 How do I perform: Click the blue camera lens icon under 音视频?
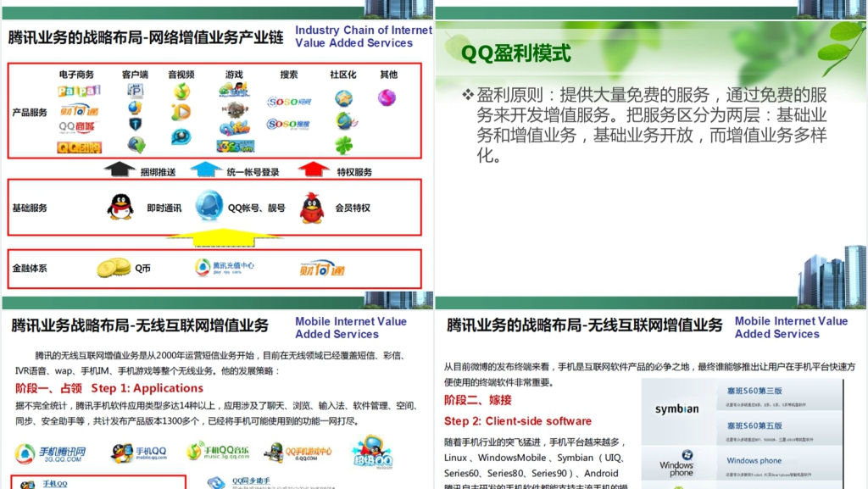pyautogui.click(x=181, y=136)
